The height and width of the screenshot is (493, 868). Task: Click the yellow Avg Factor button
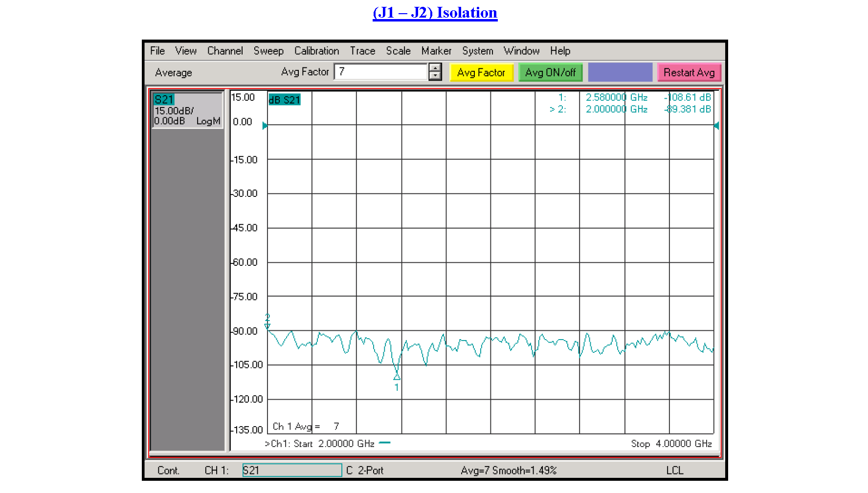pyautogui.click(x=481, y=72)
